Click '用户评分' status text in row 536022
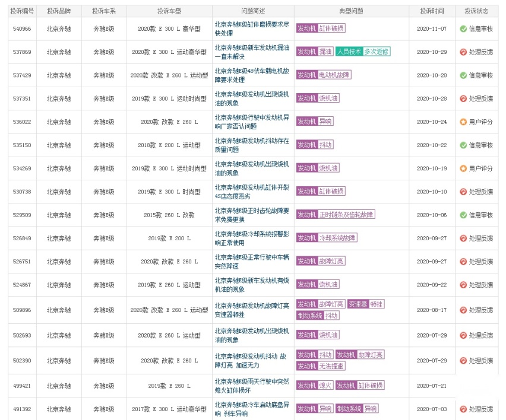Screen dimensions: 506x420 pos(481,122)
